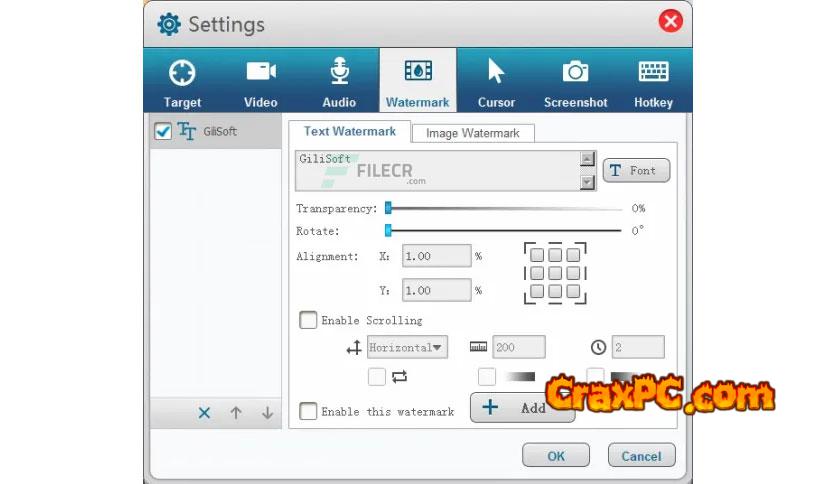Open the Audio settings tab
Viewport: 836px width, 484px height.
339,81
